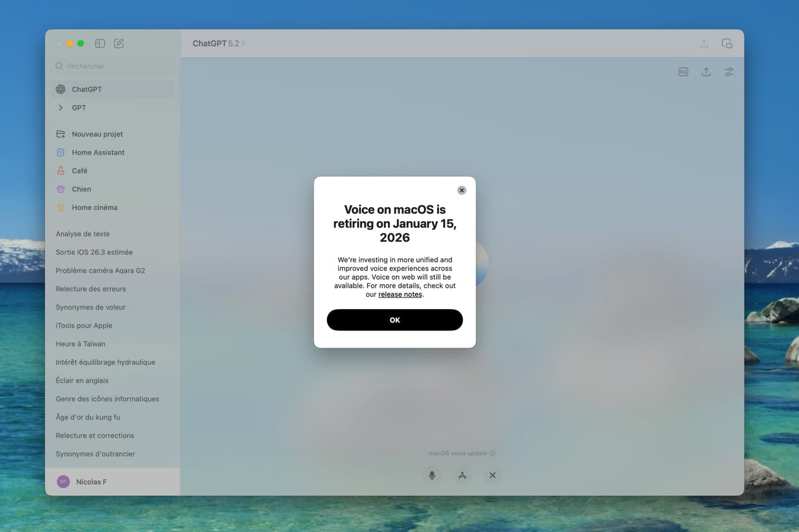The height and width of the screenshot is (532, 799).
Task: Open a new chat with the compose icon
Action: click(119, 43)
